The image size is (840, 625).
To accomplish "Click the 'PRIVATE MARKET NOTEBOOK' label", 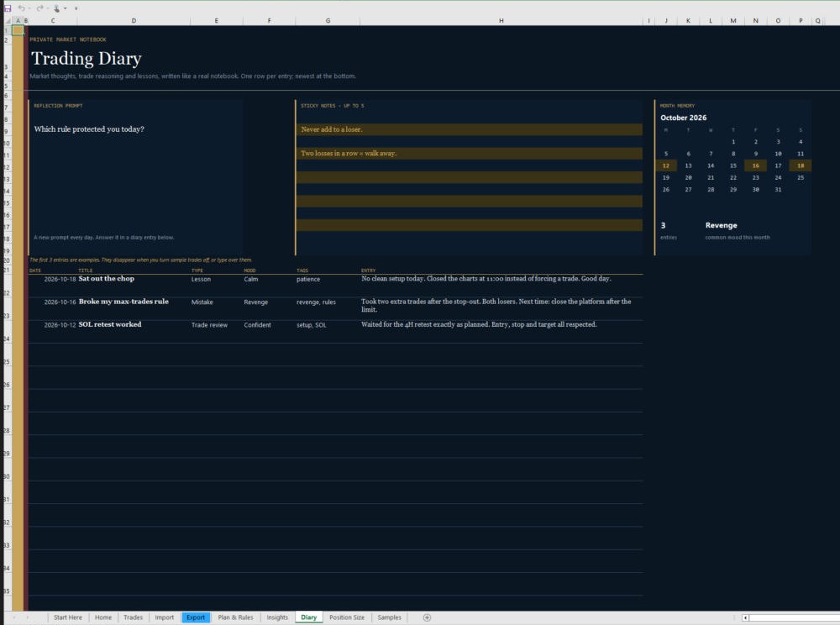I will point(68,39).
